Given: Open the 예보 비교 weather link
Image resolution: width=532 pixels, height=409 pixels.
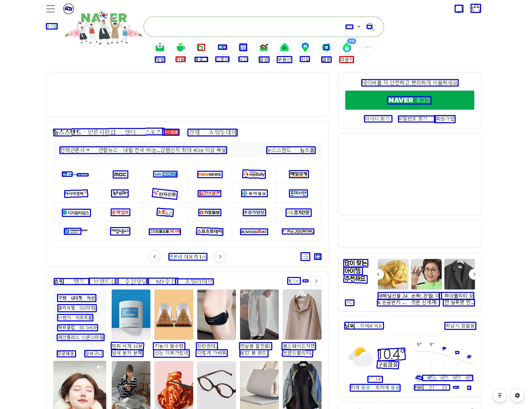Looking at the screenshot, I should point(371,326).
